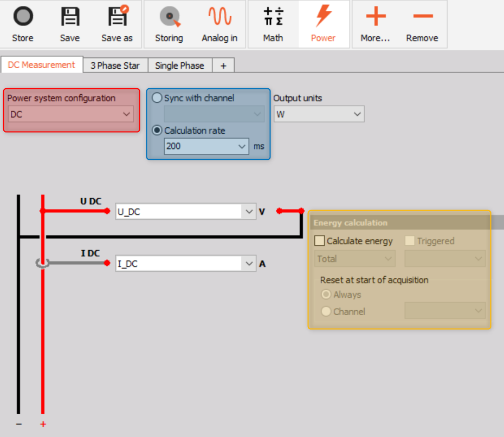Click Reset at start of acquisition text
The height and width of the screenshot is (437, 504).
(374, 280)
